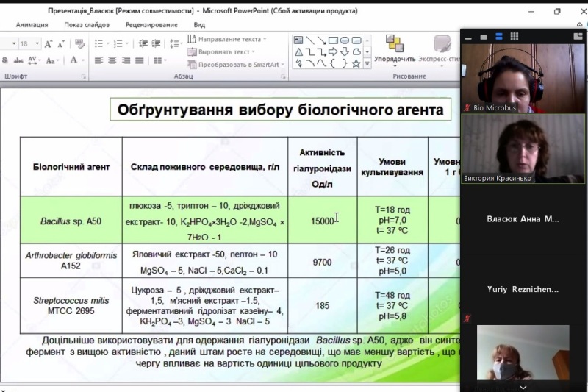Select the oval shape
The height and width of the screenshot is (392, 588).
pyautogui.click(x=345, y=40)
